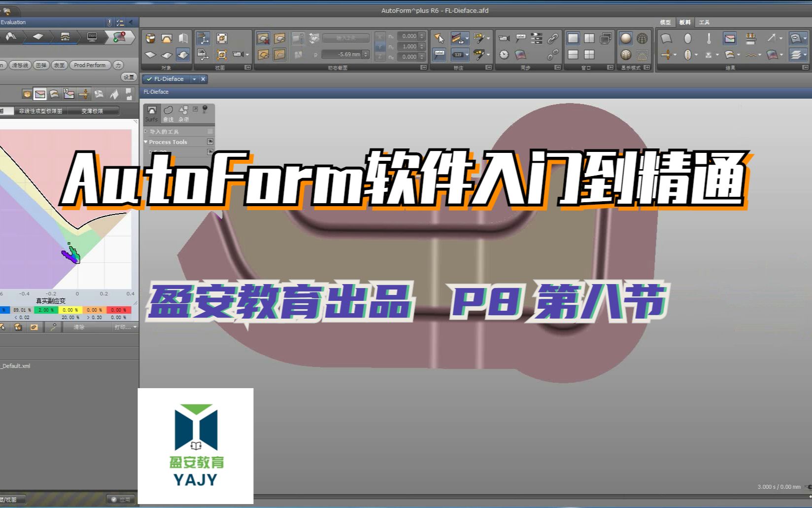Add a label annotation with label tool
The image size is (812, 508).
[439, 55]
